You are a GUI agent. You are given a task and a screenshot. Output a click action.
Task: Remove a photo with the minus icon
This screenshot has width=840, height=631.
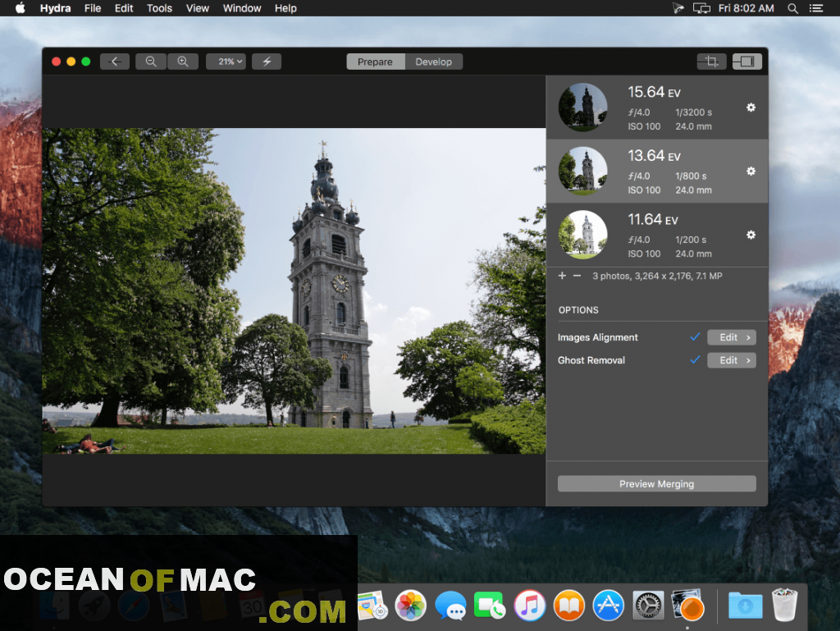click(577, 276)
